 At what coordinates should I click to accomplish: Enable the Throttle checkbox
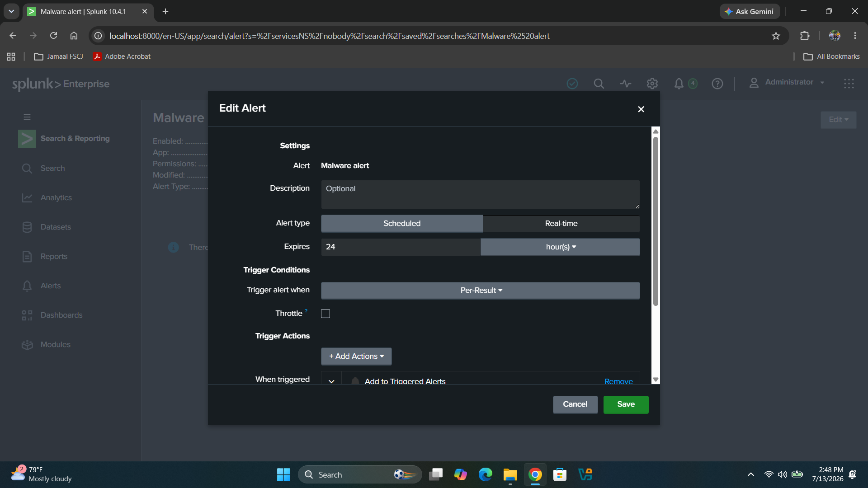325,314
